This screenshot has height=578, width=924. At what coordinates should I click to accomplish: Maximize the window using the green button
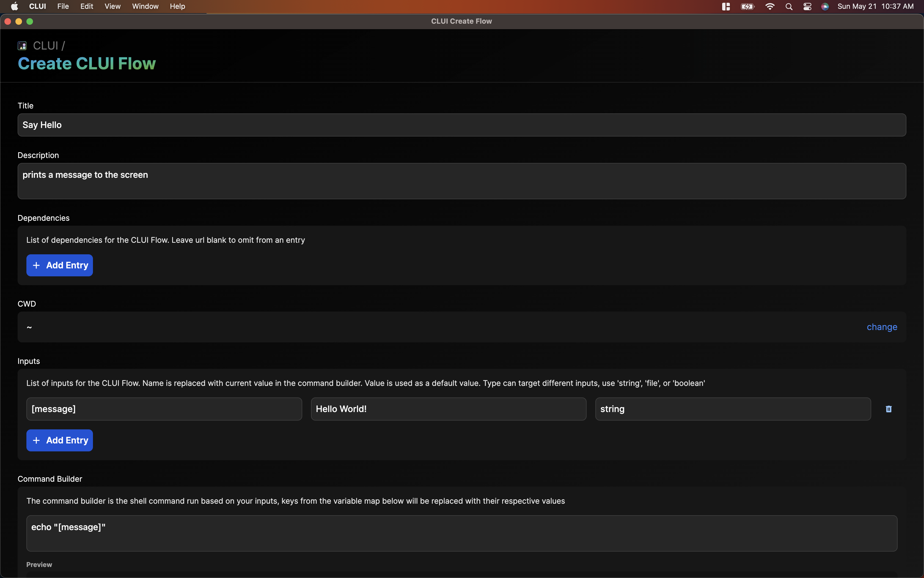coord(30,21)
